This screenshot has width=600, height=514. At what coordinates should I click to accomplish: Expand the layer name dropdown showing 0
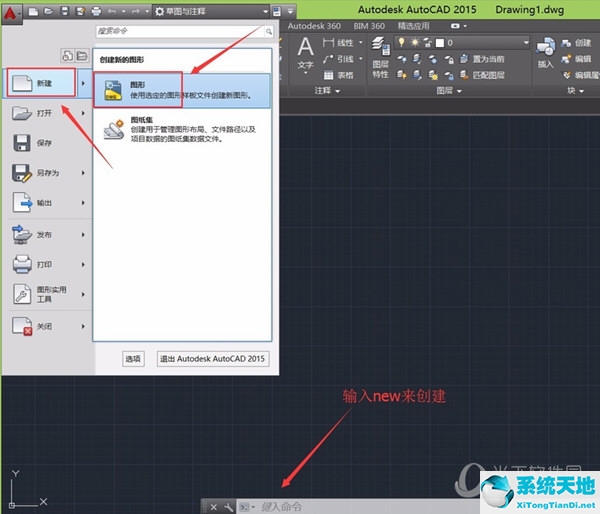524,43
